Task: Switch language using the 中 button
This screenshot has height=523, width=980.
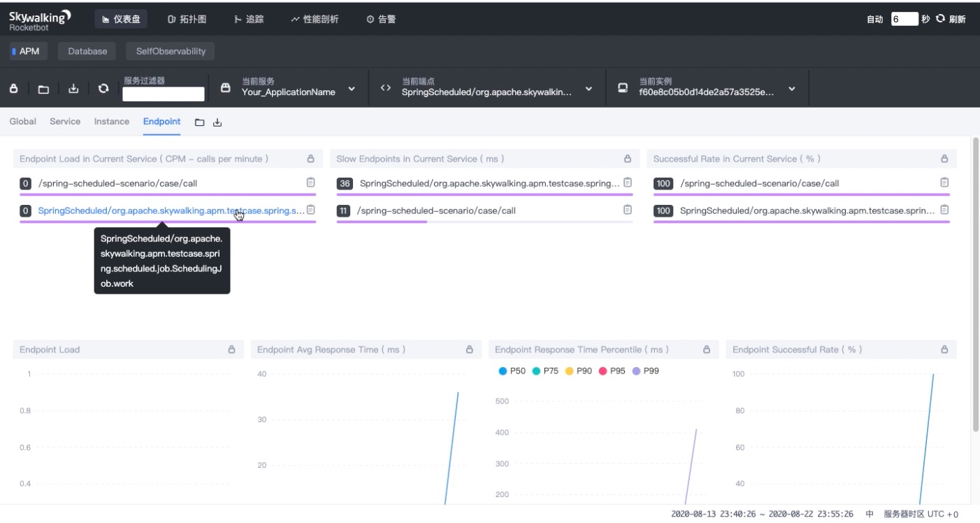Action: coord(870,514)
